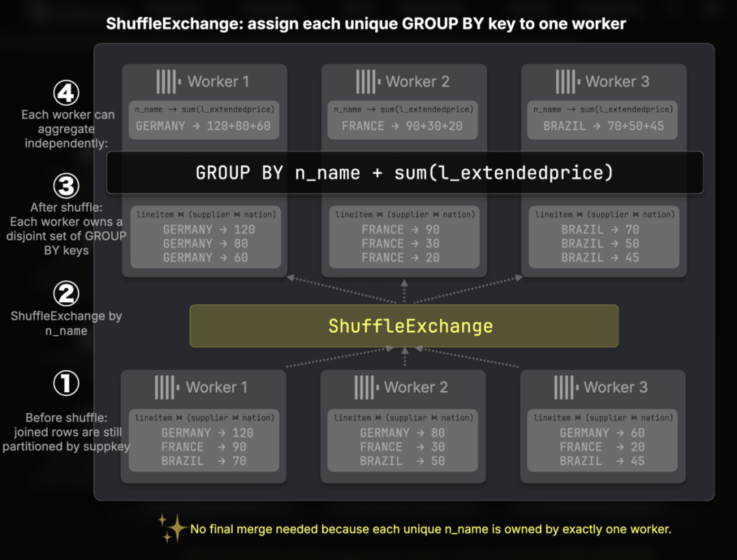Screen dimensions: 737x560
Task: Click the "ShuffleExchange by n_name" caption
Action: [x=66, y=323]
